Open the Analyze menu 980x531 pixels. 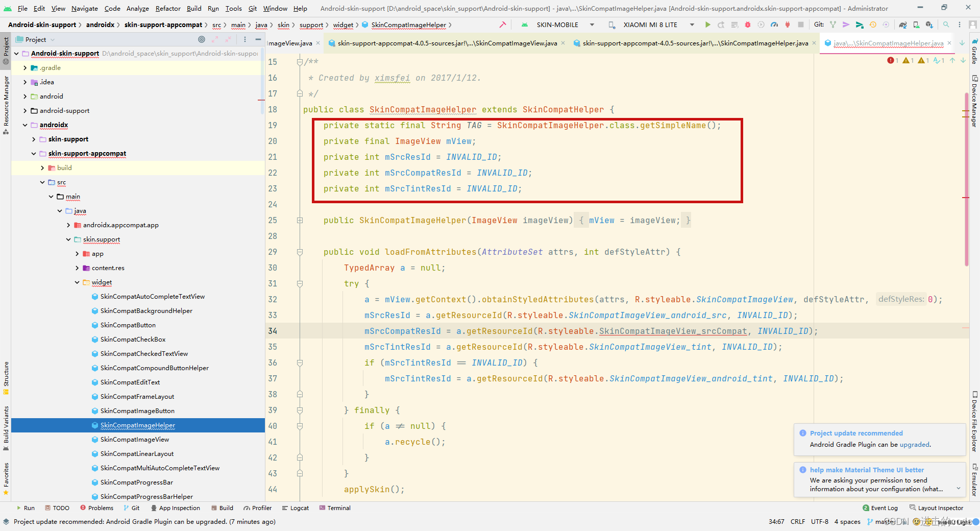coord(138,8)
